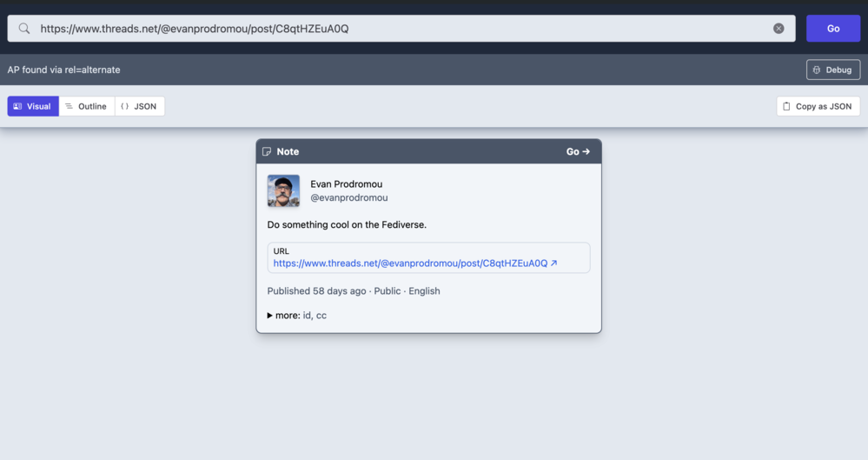Clear the URL with the X icon
868x460 pixels.
[x=779, y=29]
